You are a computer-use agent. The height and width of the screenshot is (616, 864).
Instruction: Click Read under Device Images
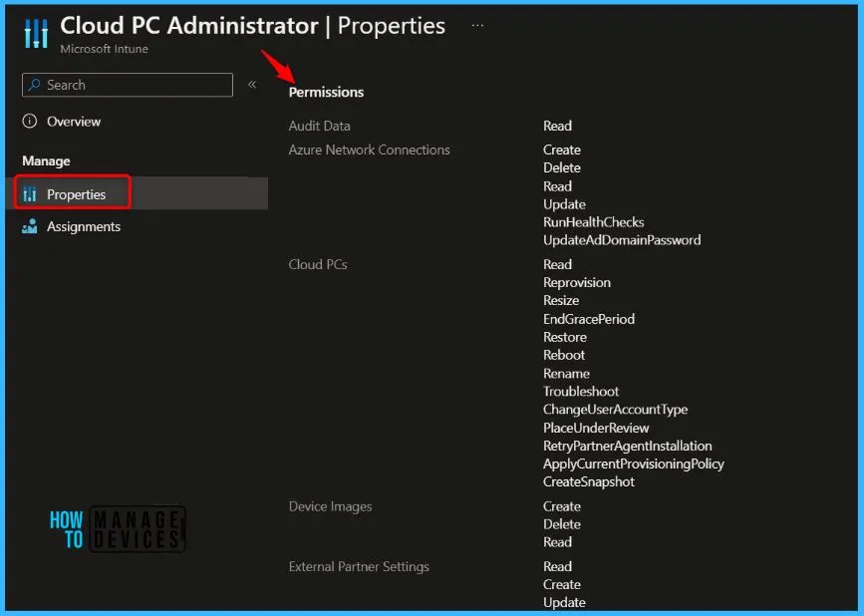tap(558, 542)
